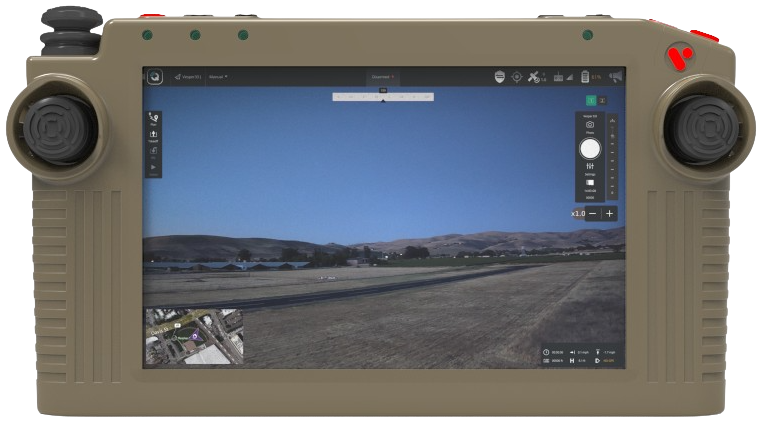Screen dimensions: 760x427
Task: Tap the Takeoff icon in left panel
Action: [x=153, y=135]
